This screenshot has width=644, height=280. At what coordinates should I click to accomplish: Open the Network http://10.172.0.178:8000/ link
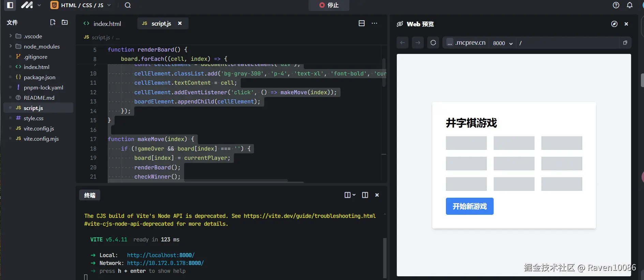165,263
